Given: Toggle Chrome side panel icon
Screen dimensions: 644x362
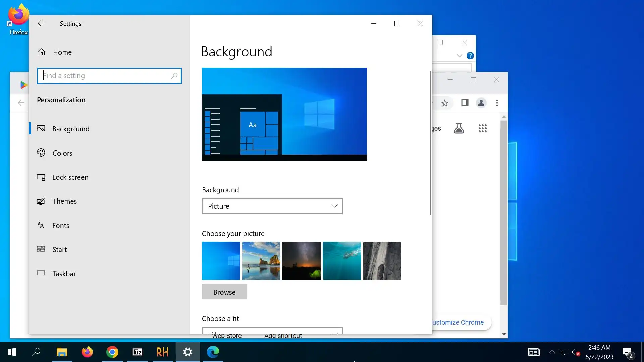Looking at the screenshot, I should [465, 103].
